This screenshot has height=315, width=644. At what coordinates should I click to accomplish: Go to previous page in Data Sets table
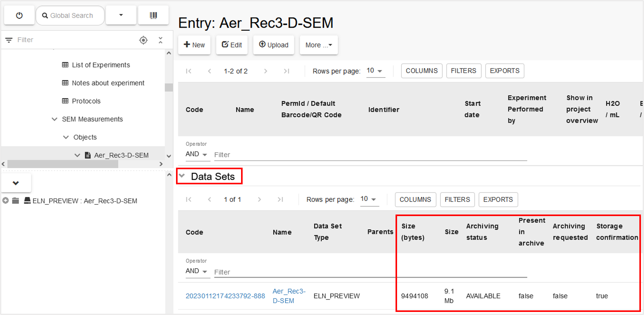210,200
